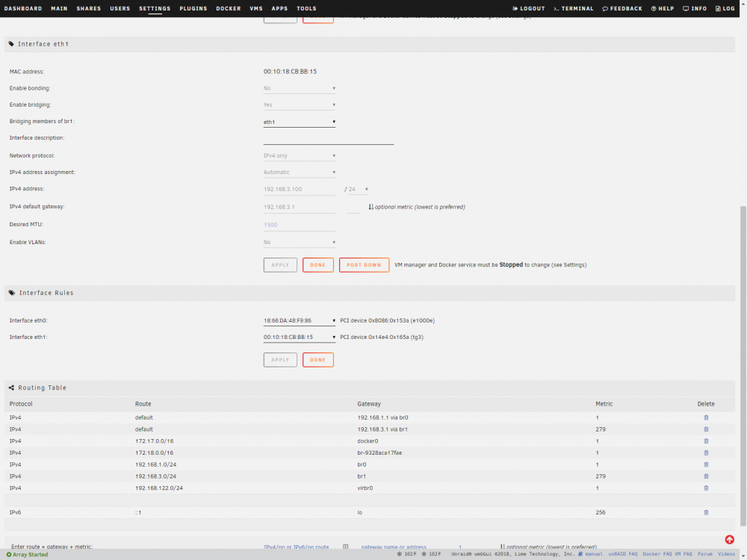Open the Plugins page
This screenshot has width=747, height=560.
(x=193, y=8)
